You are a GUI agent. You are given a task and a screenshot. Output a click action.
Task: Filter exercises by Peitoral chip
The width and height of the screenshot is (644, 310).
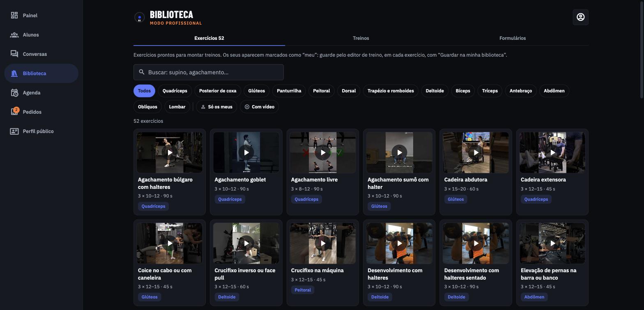click(321, 91)
